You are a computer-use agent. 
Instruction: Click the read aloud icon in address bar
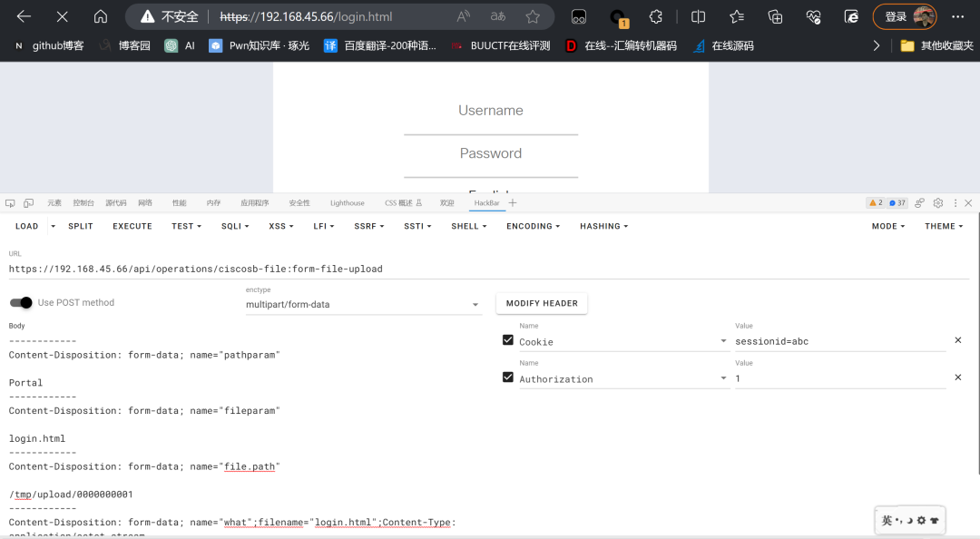(x=463, y=17)
